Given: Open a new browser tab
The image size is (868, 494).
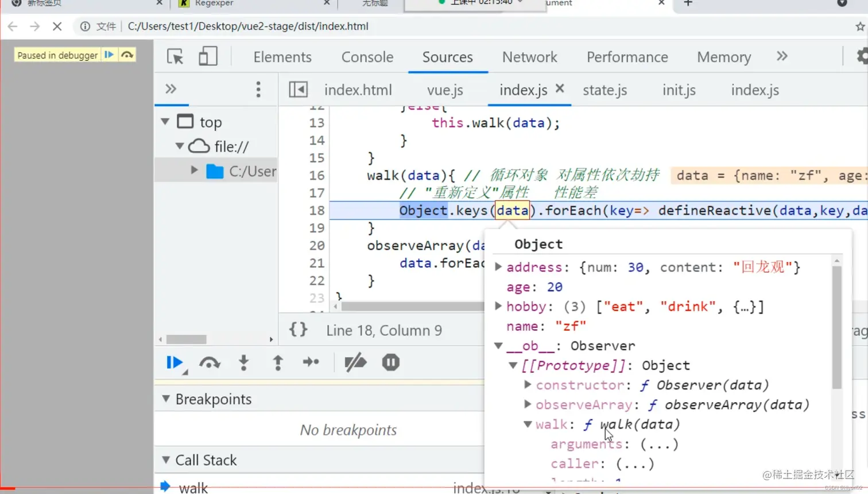Looking at the screenshot, I should point(688,3).
